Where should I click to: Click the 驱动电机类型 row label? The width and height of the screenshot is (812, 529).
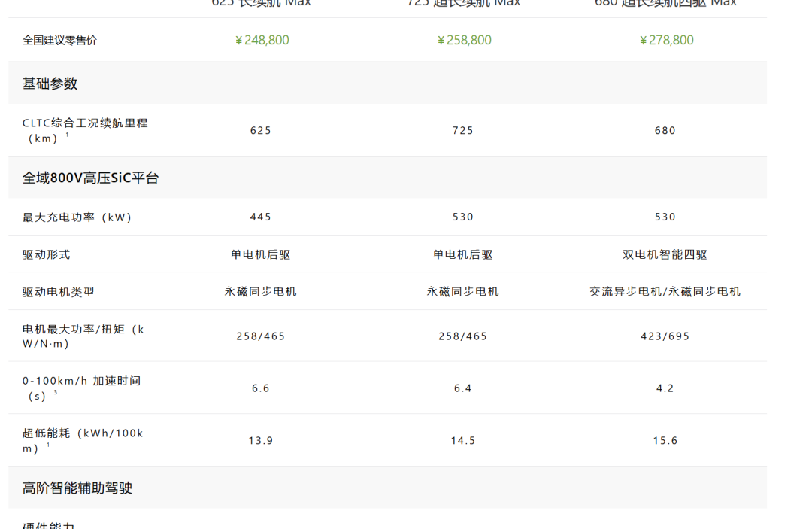point(59,292)
